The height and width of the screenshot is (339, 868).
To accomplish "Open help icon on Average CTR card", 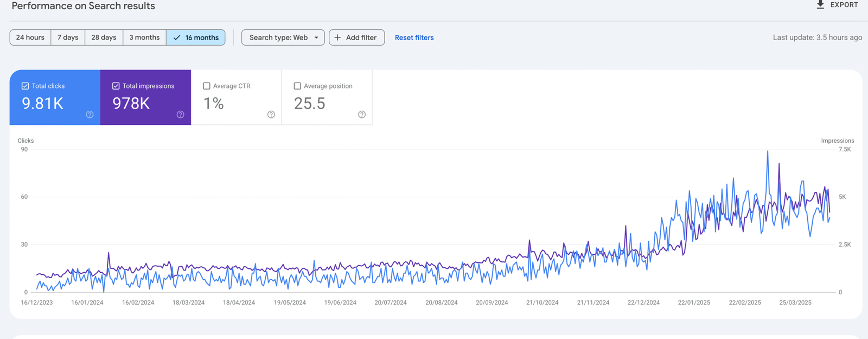I will point(271,115).
